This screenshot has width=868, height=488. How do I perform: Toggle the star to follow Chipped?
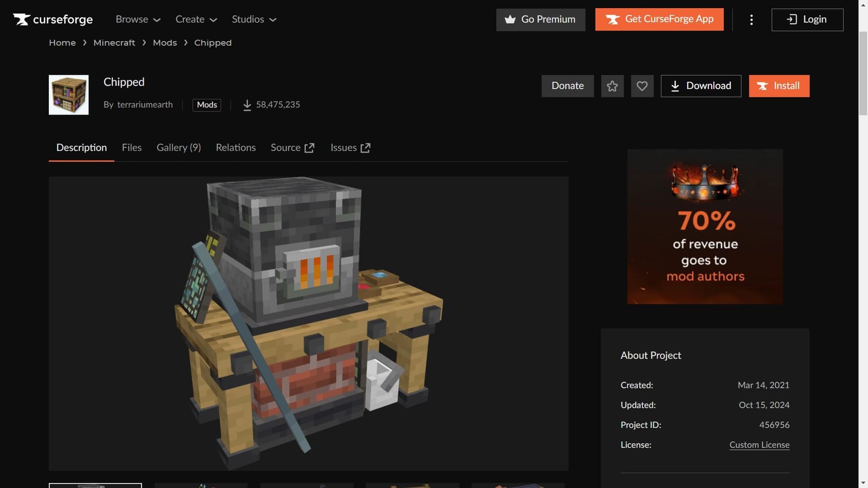(612, 86)
